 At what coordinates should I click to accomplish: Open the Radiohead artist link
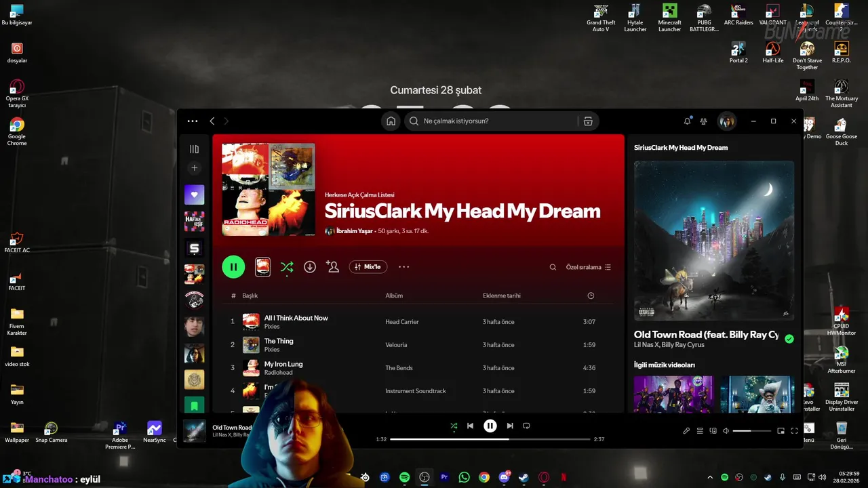[278, 373]
